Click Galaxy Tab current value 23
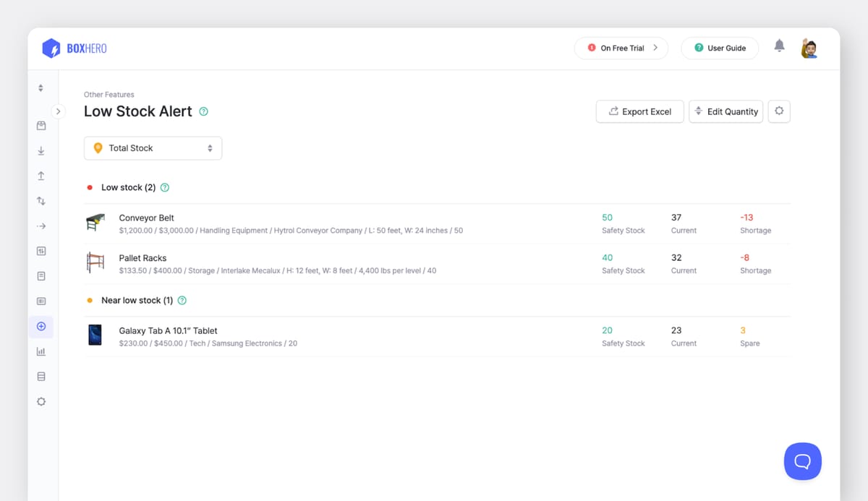This screenshot has width=868, height=501. [676, 330]
